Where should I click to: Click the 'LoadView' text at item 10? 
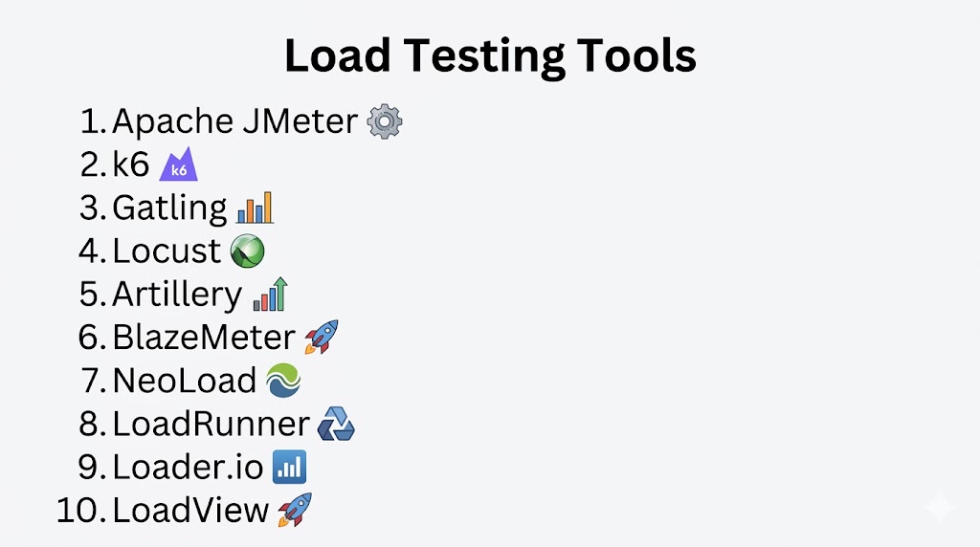tap(190, 510)
